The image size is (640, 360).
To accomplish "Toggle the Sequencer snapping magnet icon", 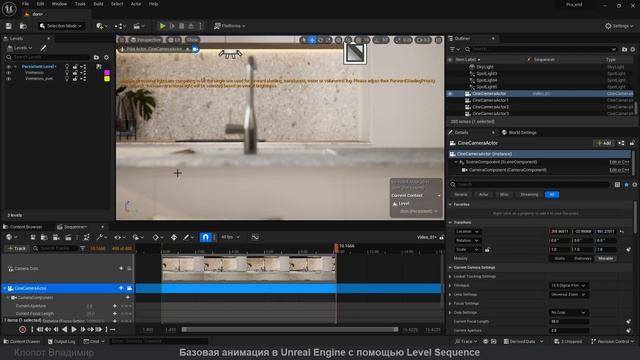I will (x=205, y=237).
